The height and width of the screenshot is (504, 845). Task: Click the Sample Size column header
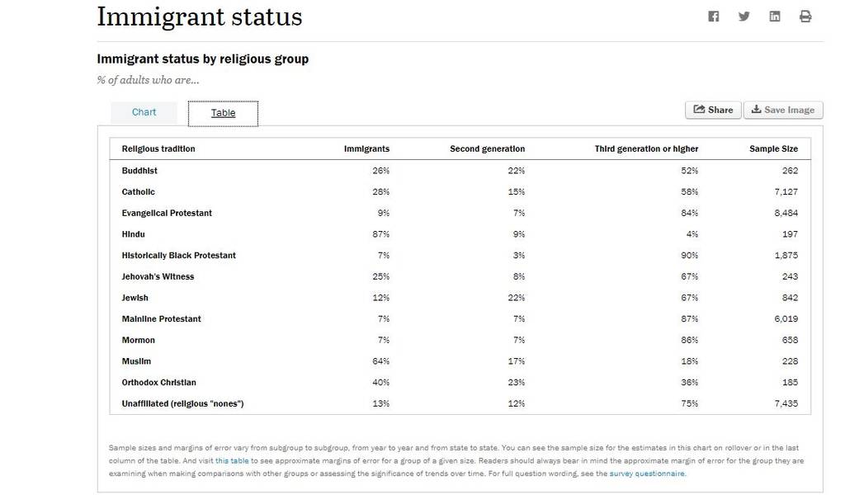tap(773, 148)
